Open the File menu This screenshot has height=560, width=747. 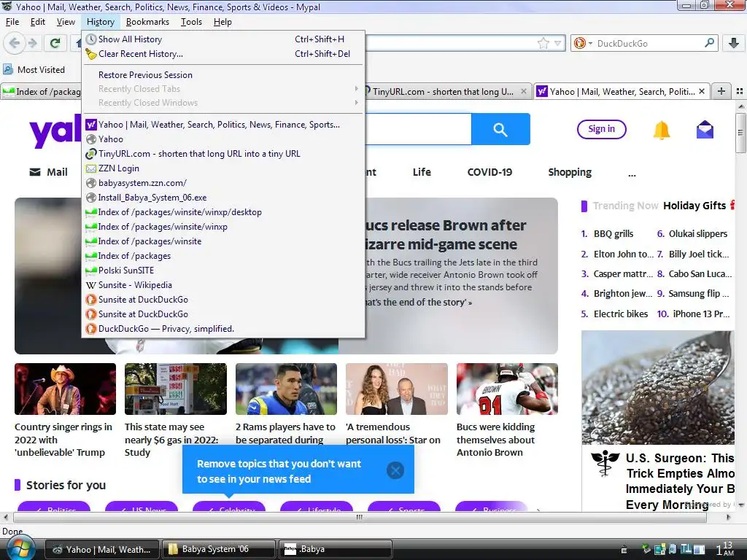coord(12,22)
